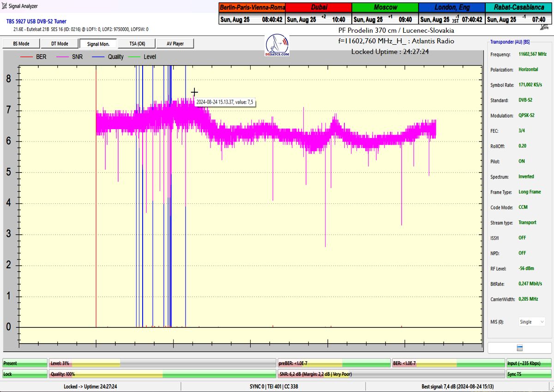Click the Input (~235 Kbps) indicator
This screenshot has height=392, width=554.
coord(529,363)
